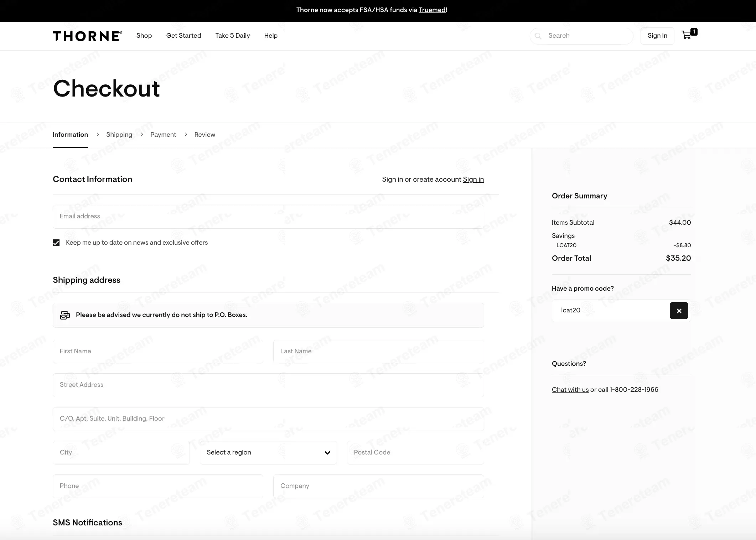Open the Get Started menu
756x540 pixels.
point(183,36)
